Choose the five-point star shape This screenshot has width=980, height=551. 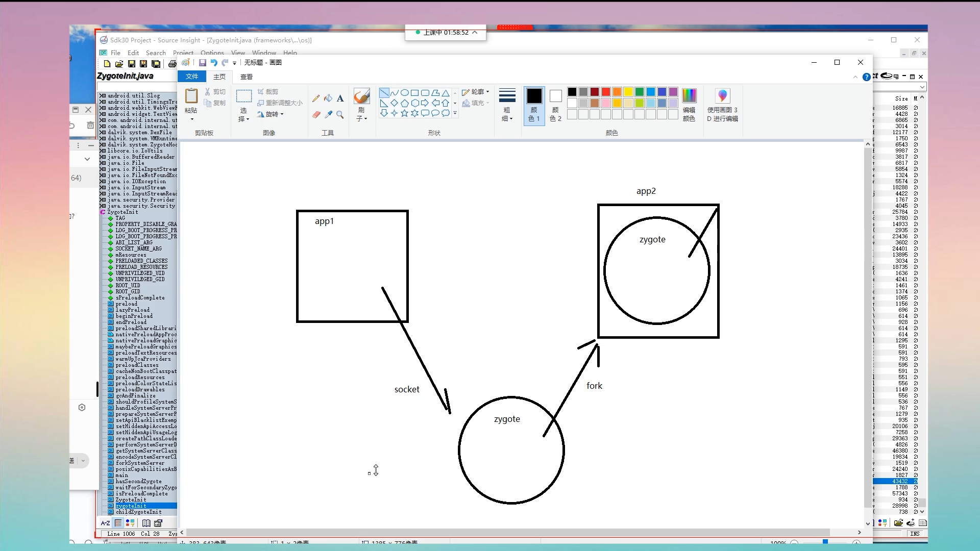coord(404,113)
